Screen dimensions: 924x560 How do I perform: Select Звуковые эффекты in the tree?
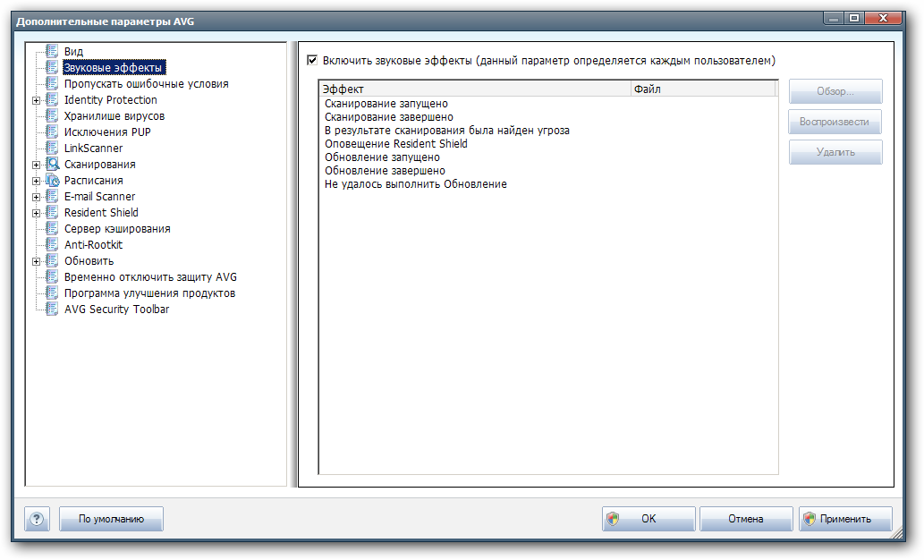click(113, 68)
